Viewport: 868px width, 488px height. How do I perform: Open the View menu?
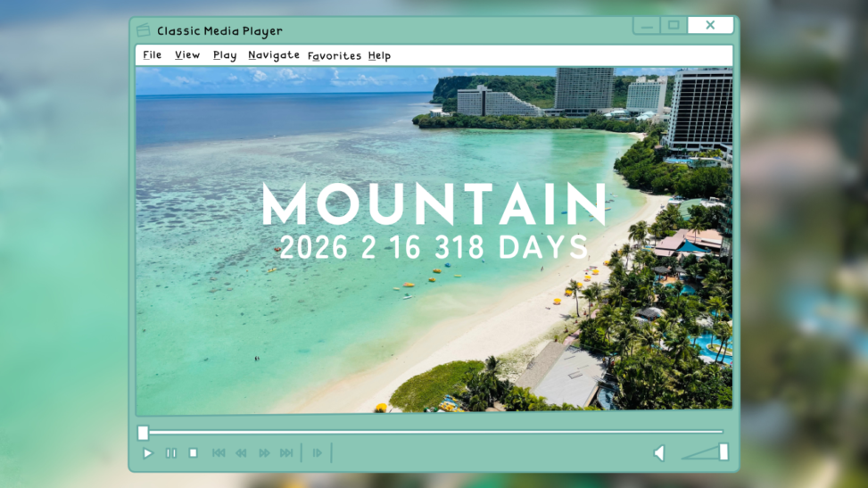[187, 55]
